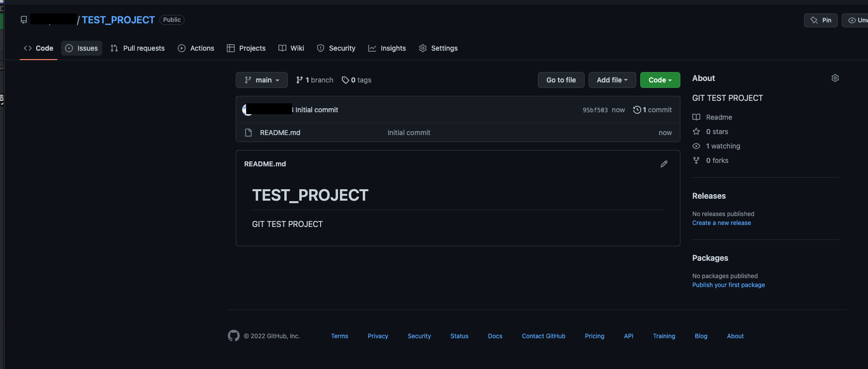Click the repository icon beside the owner name
This screenshot has height=369, width=868.
pos(24,20)
